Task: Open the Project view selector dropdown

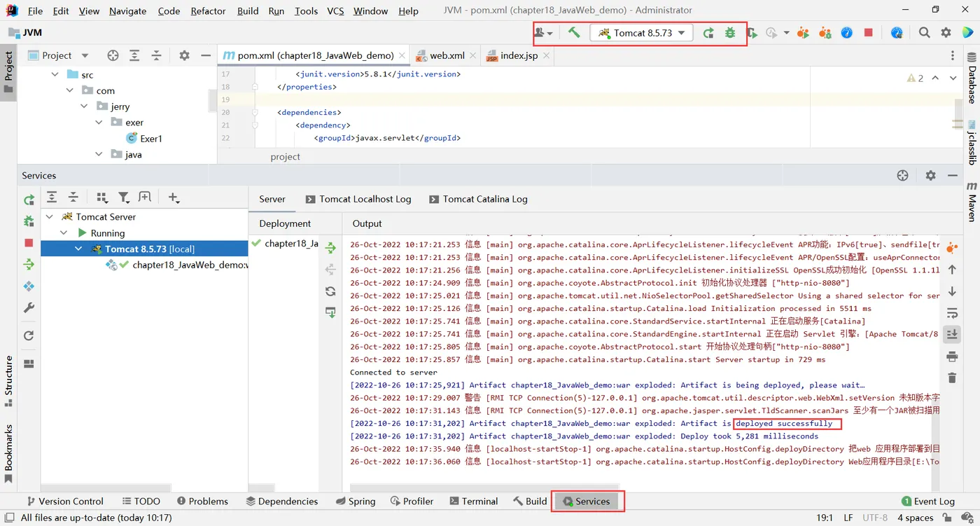Action: pos(58,55)
